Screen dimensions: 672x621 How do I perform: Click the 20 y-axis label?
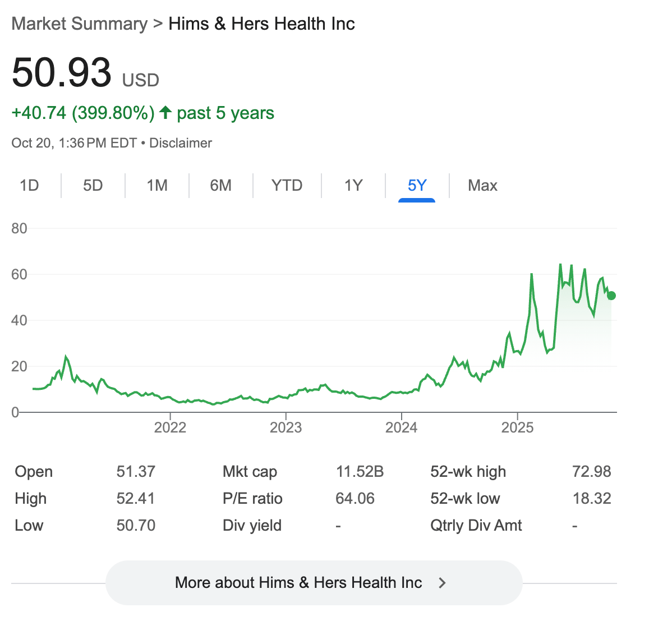click(19, 366)
